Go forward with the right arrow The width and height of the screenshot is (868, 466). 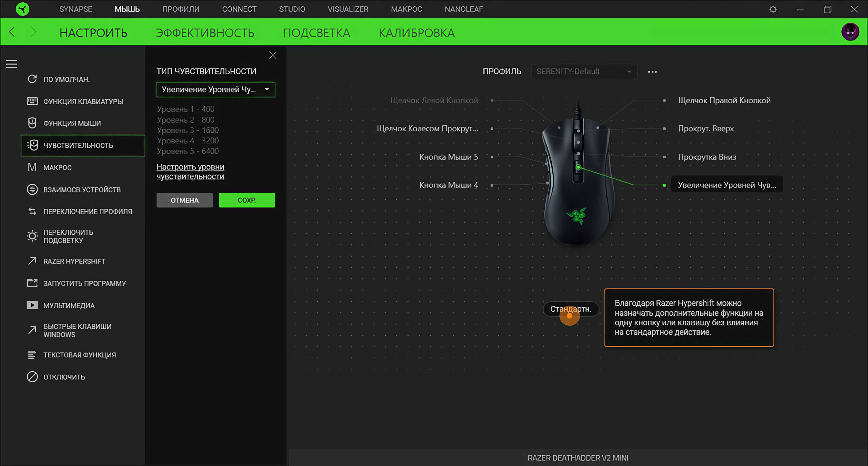(33, 32)
